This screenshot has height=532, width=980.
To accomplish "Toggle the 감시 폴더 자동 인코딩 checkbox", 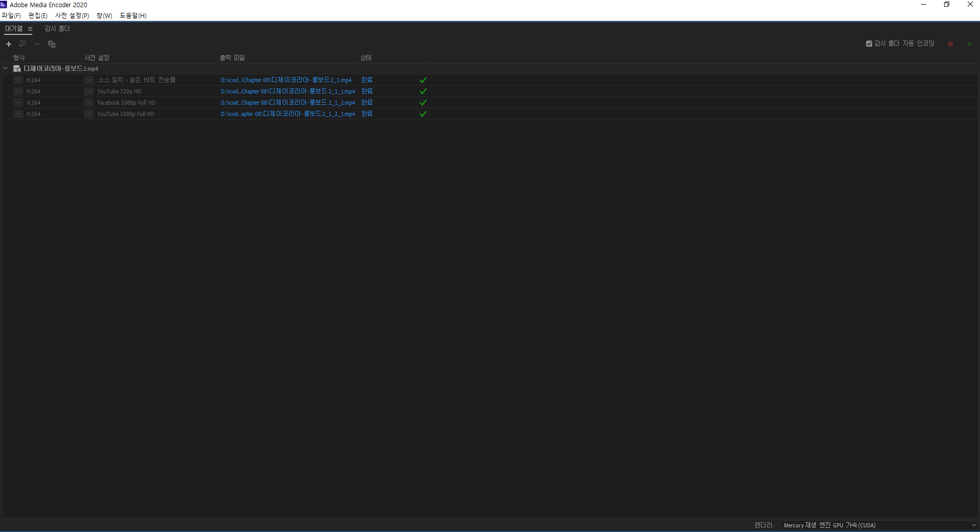I will pos(869,44).
